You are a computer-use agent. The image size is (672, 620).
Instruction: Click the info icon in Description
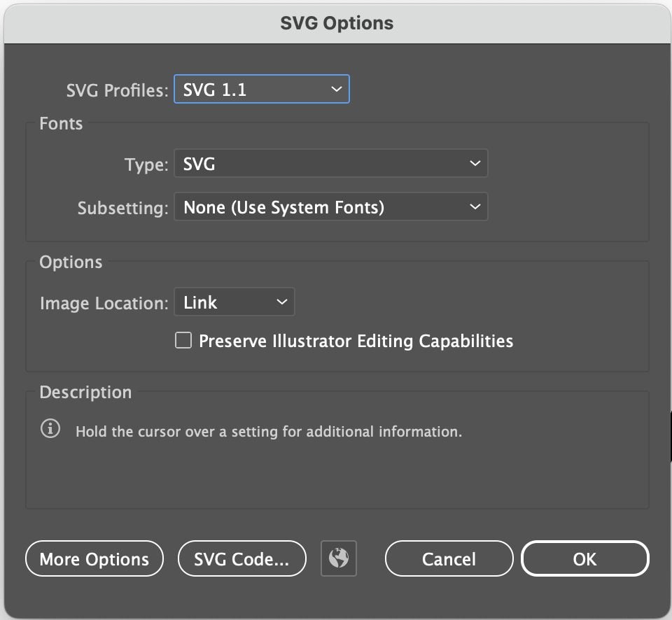50,428
